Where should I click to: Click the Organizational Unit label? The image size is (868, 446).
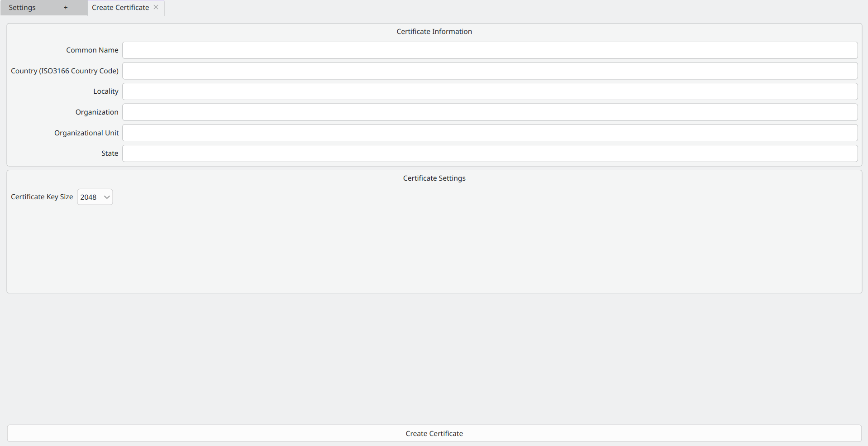coord(86,133)
